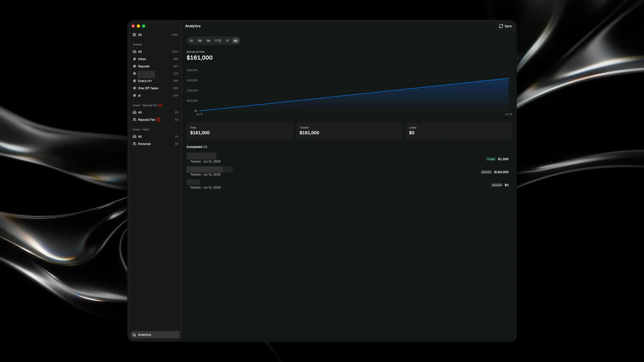The width and height of the screenshot is (644, 362).
Task: Switch to the 1M time range
Action: click(208, 41)
